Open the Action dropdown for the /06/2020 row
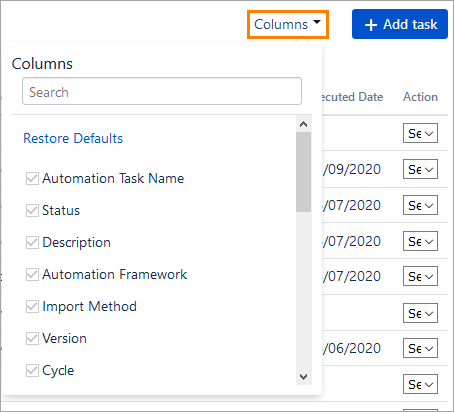The image size is (454, 412). point(420,348)
